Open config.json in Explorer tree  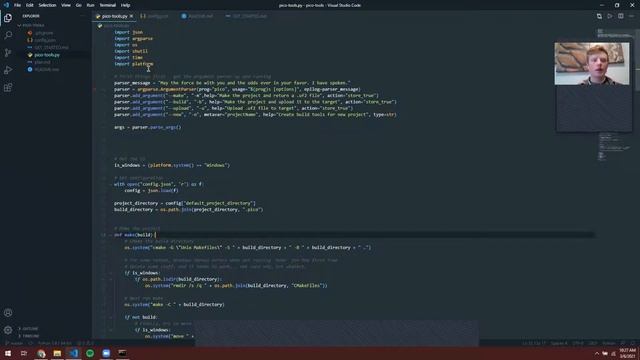45,40
